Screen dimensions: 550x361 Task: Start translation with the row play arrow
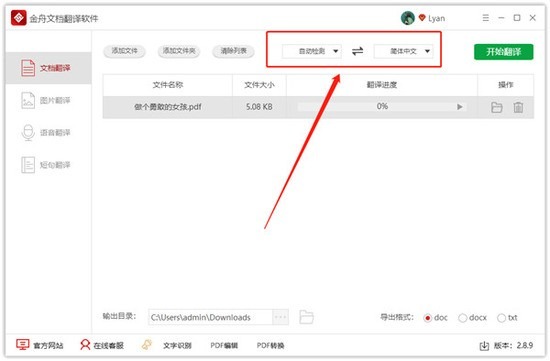tap(460, 107)
